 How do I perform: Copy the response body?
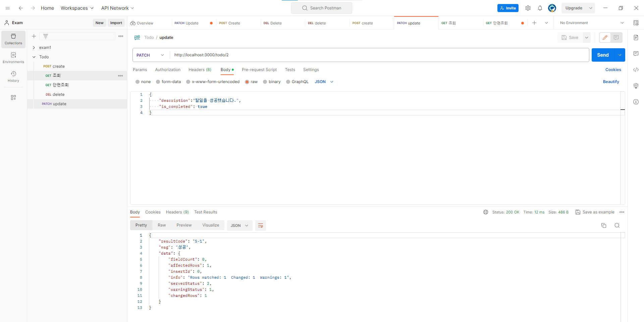(x=604, y=226)
